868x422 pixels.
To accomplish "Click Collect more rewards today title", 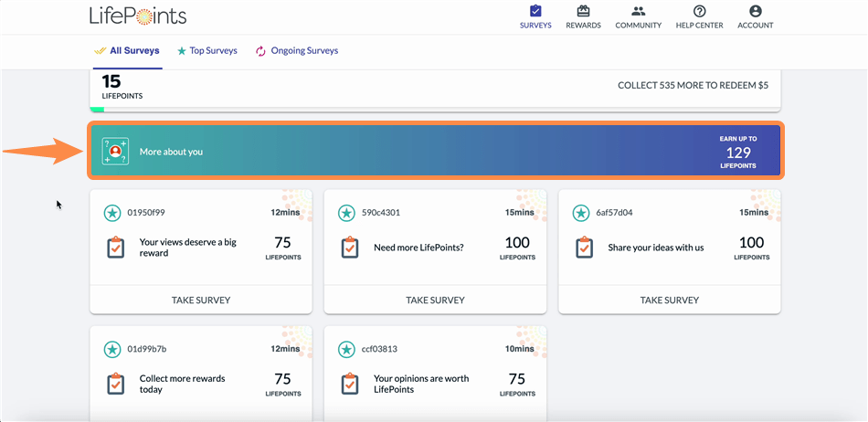I will coord(182,384).
